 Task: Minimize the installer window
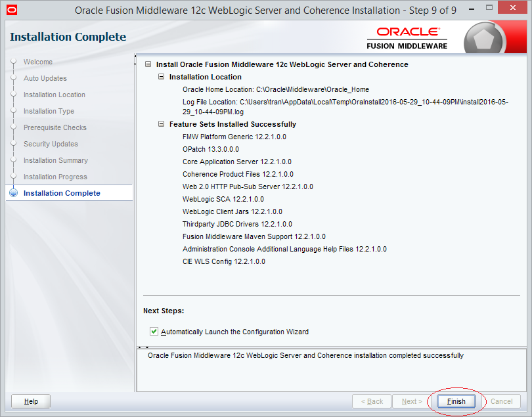pos(472,9)
